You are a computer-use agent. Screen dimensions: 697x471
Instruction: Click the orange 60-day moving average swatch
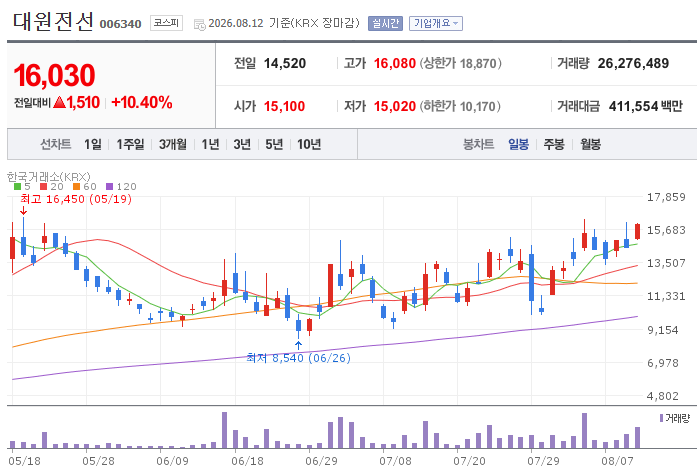tap(76, 187)
